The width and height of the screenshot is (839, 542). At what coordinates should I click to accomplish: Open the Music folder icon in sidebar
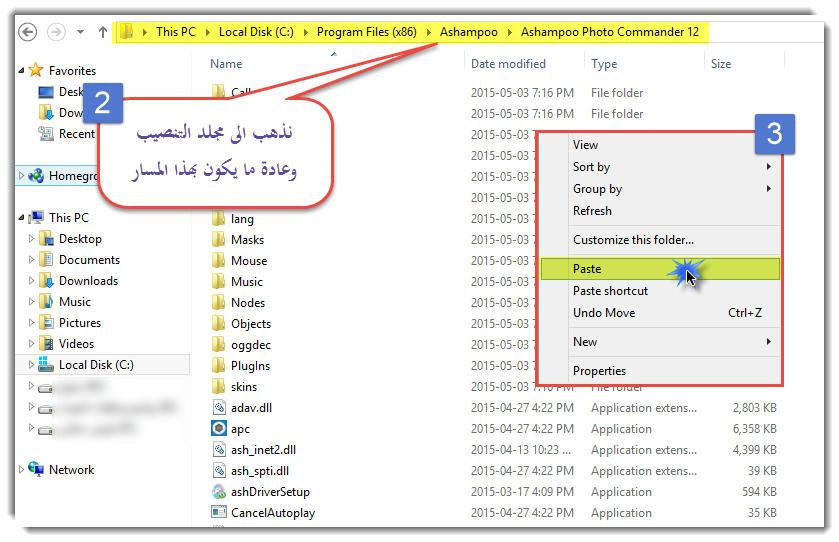click(x=47, y=301)
